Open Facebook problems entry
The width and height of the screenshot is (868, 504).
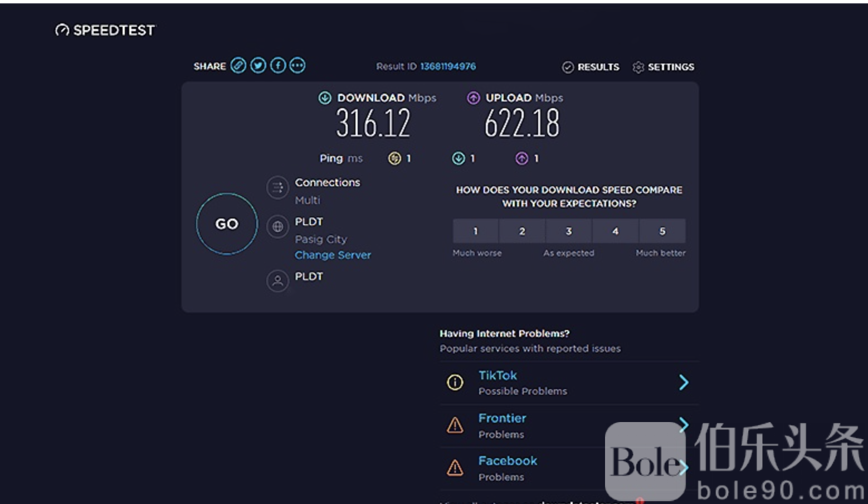pos(508,462)
